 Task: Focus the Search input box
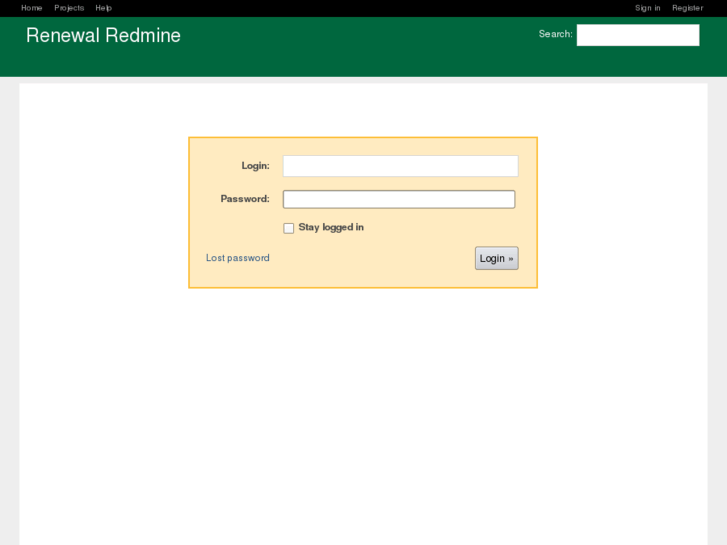pyautogui.click(x=638, y=35)
